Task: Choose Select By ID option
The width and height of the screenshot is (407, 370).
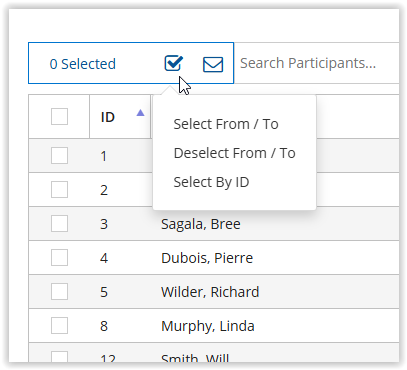Action: (x=211, y=182)
